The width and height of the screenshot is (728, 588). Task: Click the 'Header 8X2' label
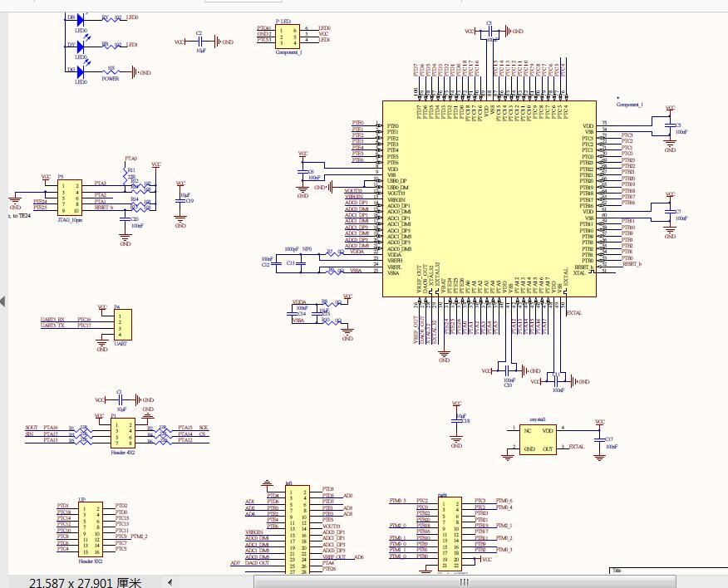coord(91,561)
